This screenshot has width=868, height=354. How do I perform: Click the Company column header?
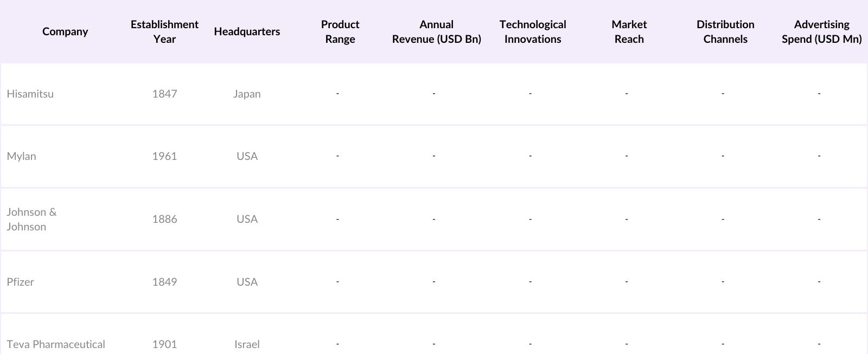(x=65, y=31)
